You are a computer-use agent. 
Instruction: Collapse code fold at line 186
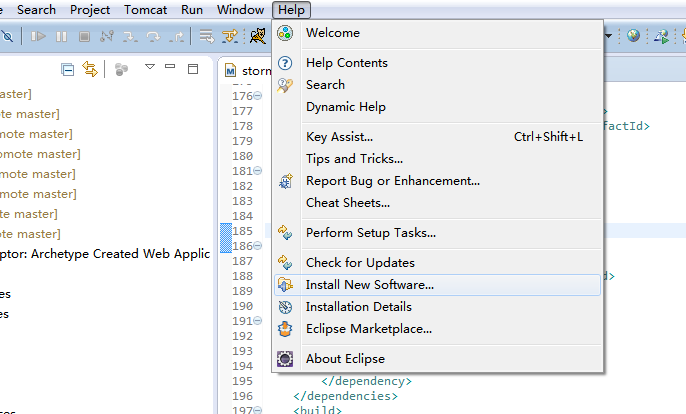pyautogui.click(x=258, y=246)
